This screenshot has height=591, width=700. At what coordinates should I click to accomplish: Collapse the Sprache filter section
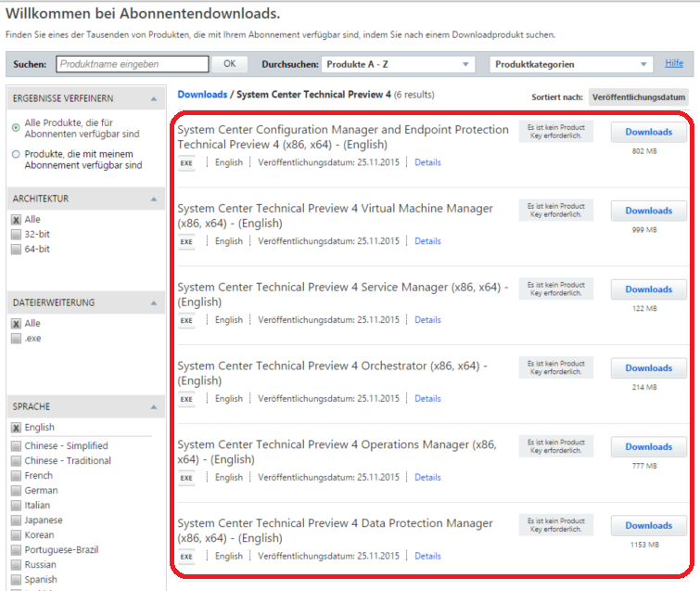(x=154, y=407)
